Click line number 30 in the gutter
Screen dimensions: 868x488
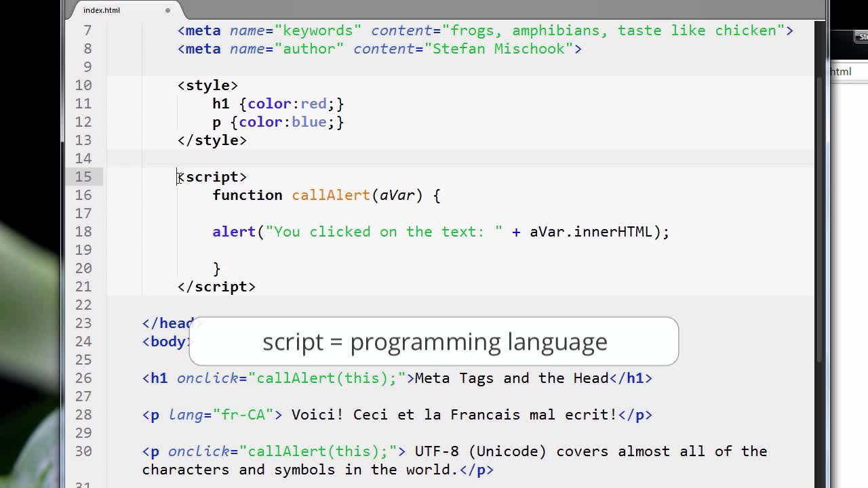click(83, 451)
